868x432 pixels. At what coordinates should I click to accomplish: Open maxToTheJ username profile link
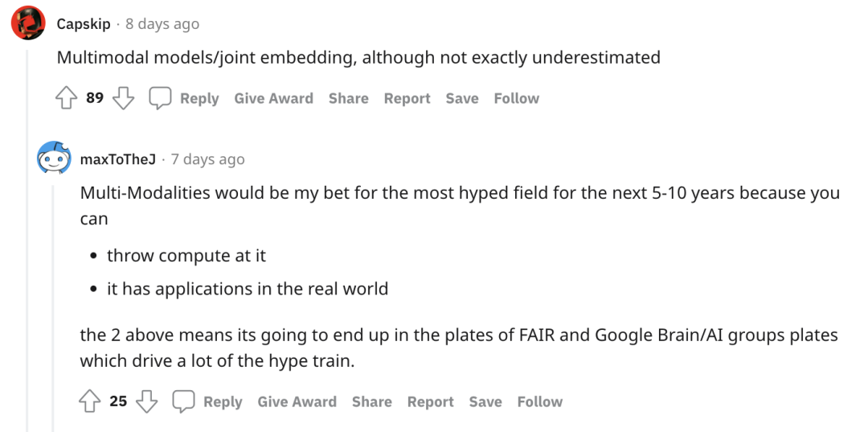(117, 159)
